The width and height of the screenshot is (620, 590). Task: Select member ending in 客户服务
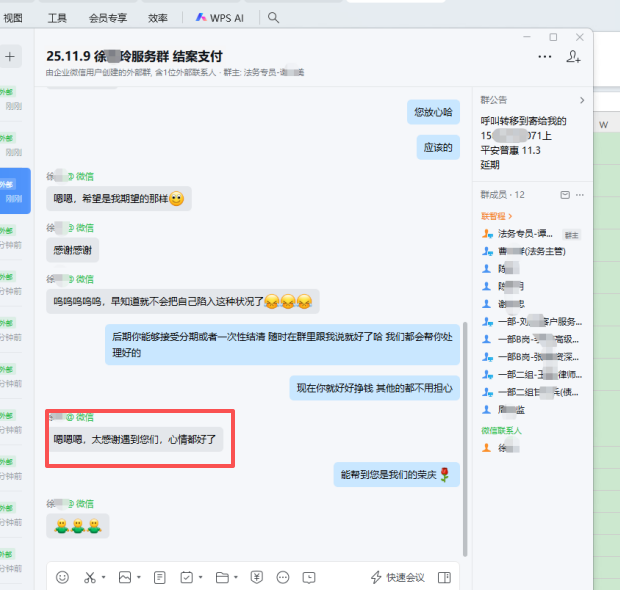coord(531,321)
